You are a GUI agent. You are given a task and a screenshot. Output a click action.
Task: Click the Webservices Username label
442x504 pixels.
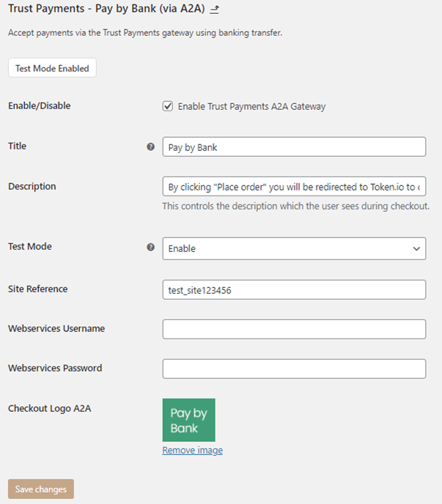point(56,329)
